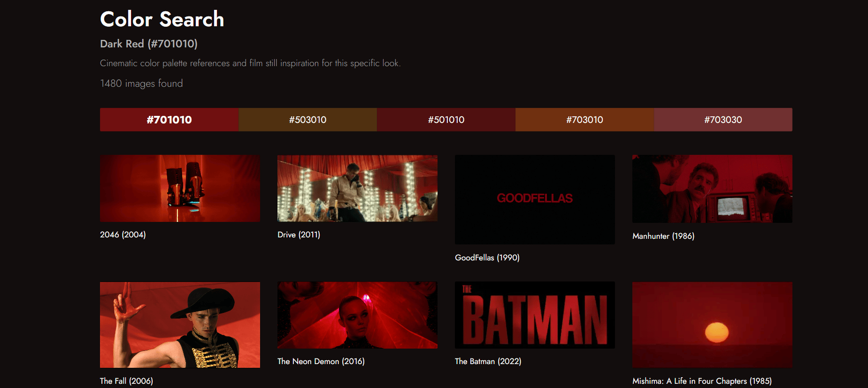
Task: Open the Mishima red sunset thumbnail
Action: point(712,325)
